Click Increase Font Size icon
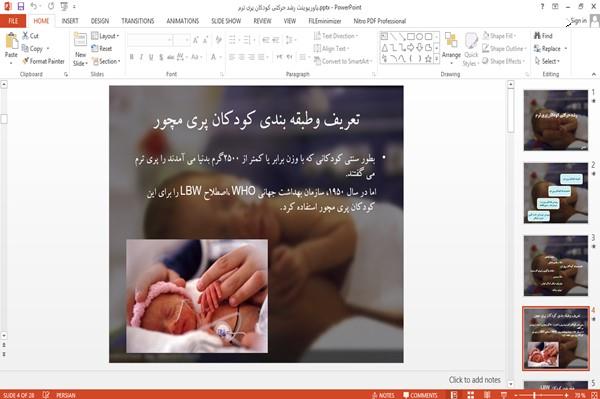600x399 pixels. pyautogui.click(x=196, y=40)
